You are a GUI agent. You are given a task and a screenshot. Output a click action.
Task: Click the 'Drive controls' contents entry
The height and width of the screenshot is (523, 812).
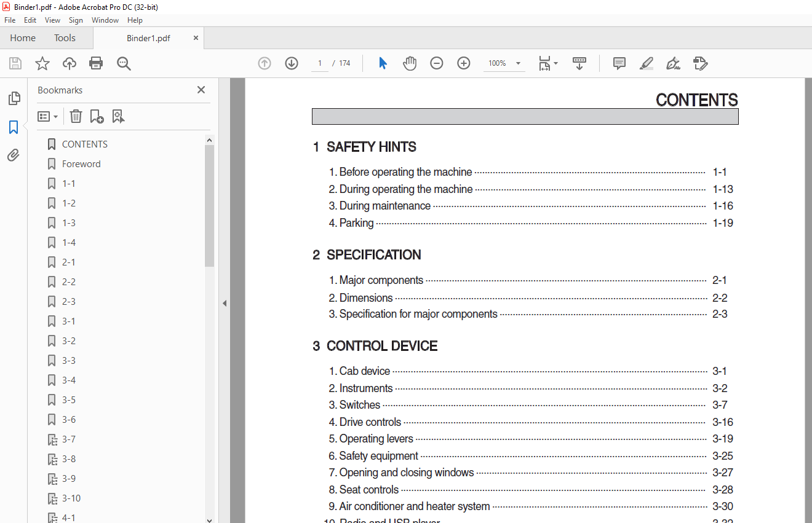coord(370,422)
